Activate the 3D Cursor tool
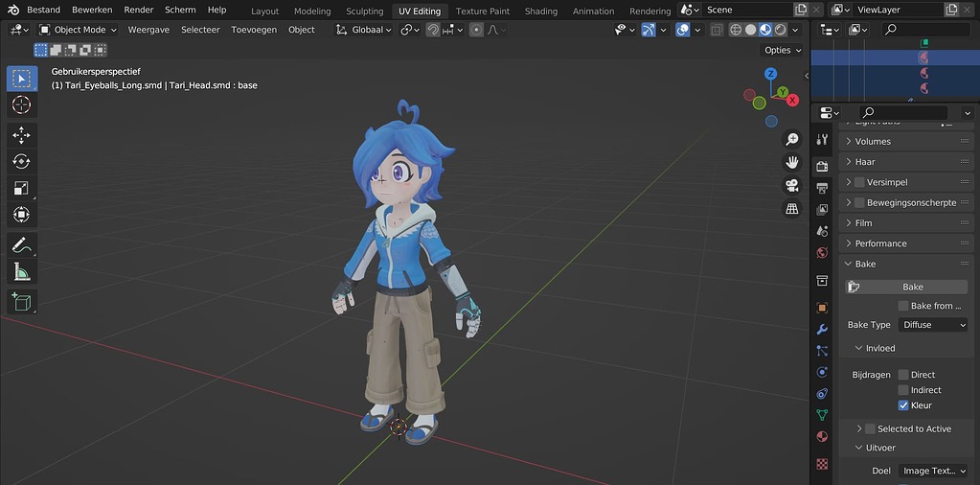 21,104
